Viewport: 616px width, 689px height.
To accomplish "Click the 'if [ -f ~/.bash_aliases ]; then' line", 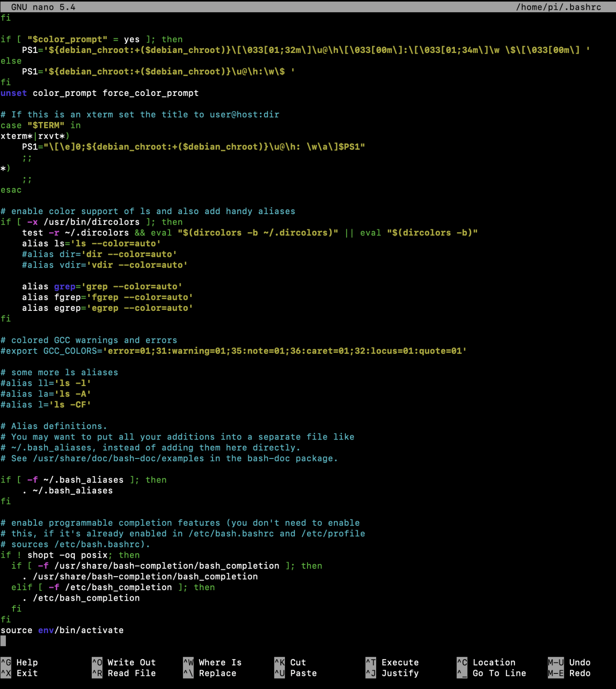I will pos(84,480).
